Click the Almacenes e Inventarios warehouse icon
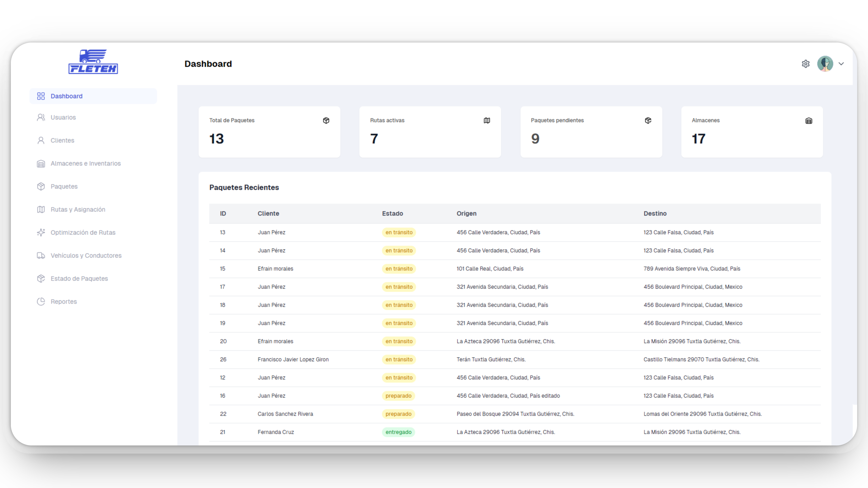The height and width of the screenshot is (488, 868). pyautogui.click(x=41, y=164)
